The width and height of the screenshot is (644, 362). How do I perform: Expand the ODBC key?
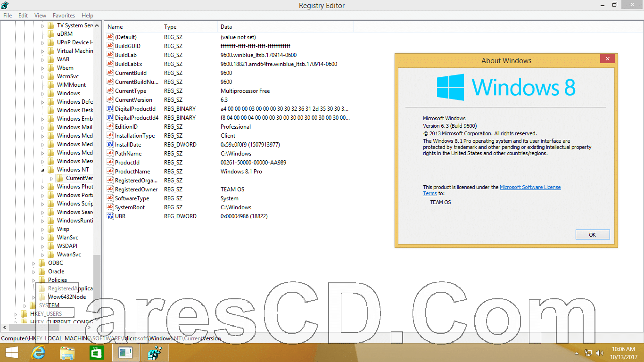click(x=33, y=263)
